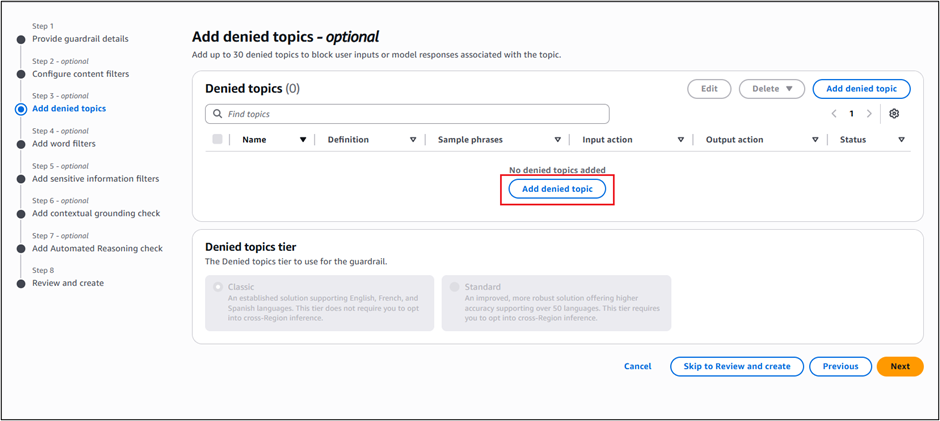Image resolution: width=940 pixels, height=421 pixels.
Task: Sort by Sample phrases column arrow
Action: [558, 140]
